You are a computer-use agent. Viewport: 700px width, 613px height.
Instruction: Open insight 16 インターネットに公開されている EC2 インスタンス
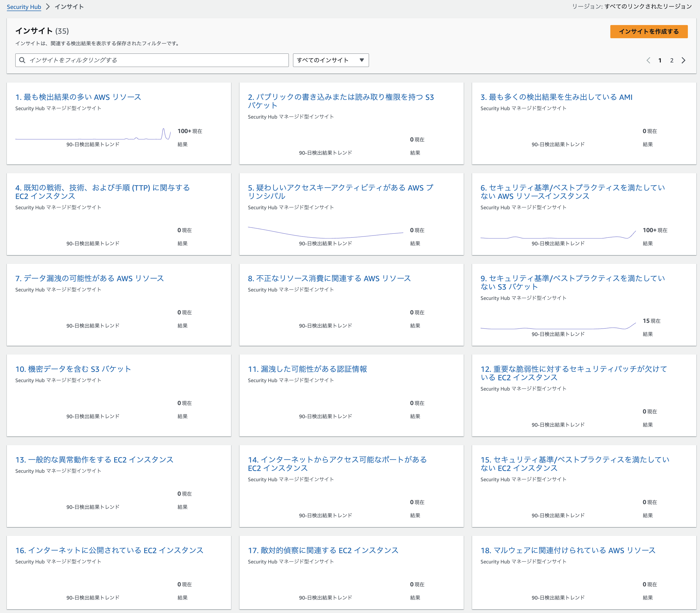pos(109,550)
